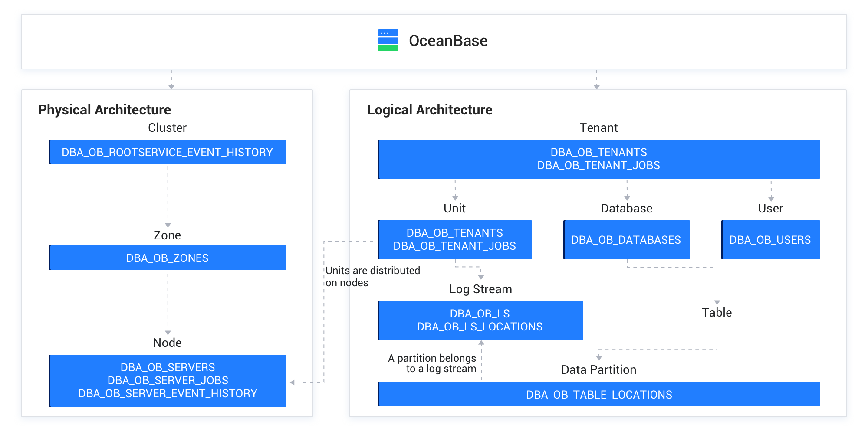This screenshot has width=868, height=438.
Task: Click the DBA_OB_SERVER_EVENT_HISTORY box
Action: click(x=168, y=393)
